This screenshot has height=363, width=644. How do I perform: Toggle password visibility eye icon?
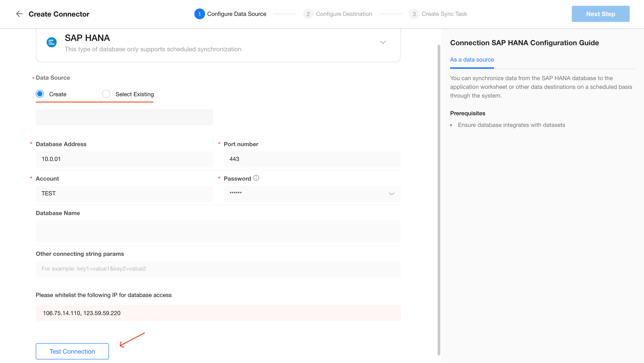point(391,194)
